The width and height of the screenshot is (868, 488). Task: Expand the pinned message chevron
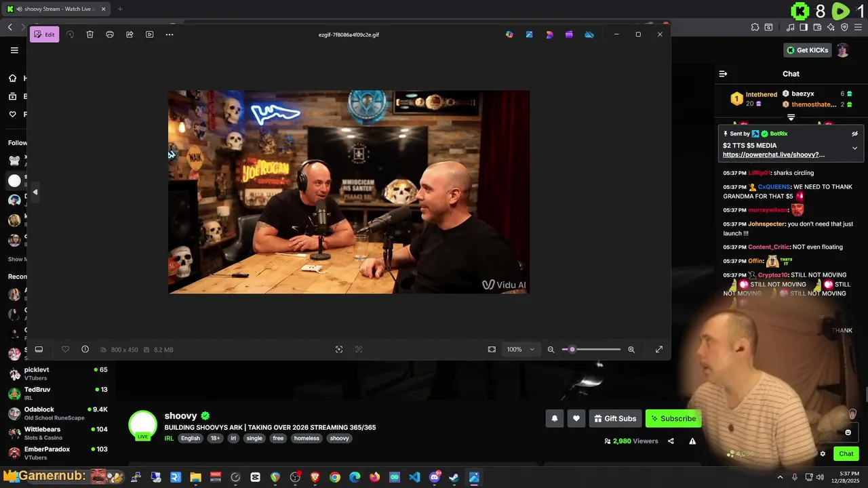(x=854, y=148)
